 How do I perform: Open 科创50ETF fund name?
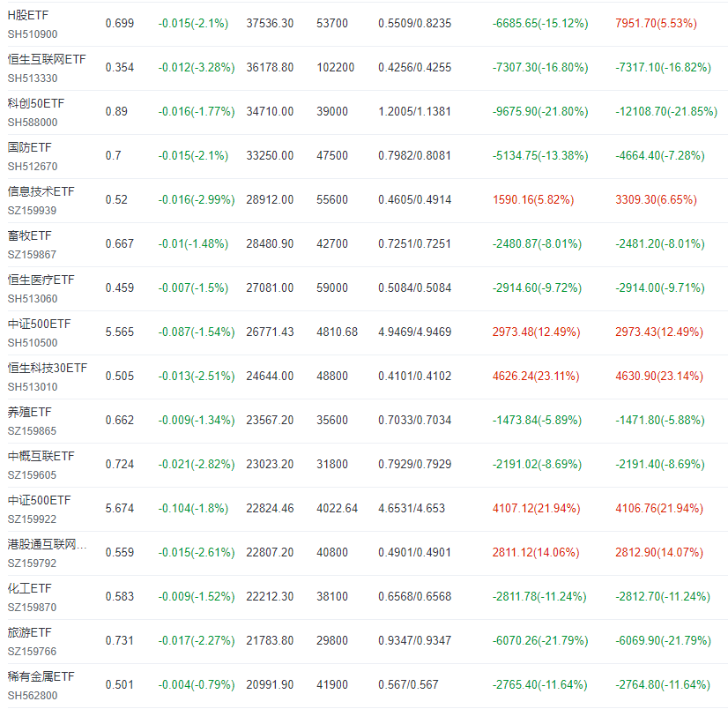pyautogui.click(x=36, y=103)
